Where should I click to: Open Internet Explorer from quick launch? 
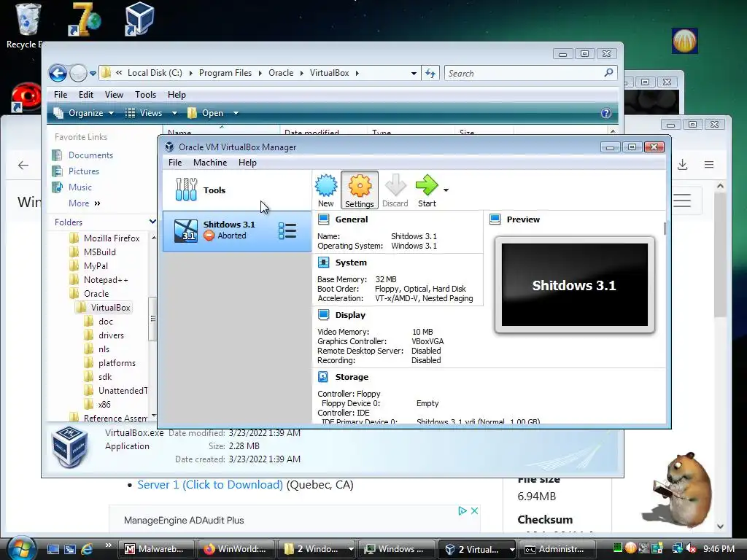[x=87, y=549]
